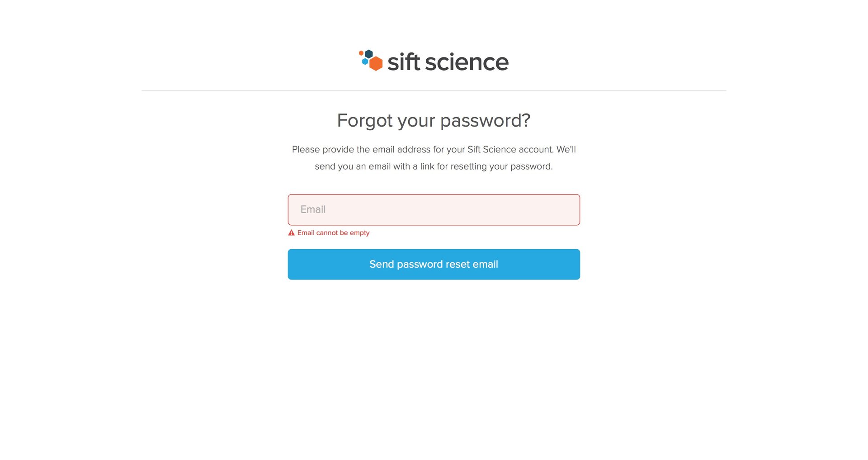This screenshot has width=868, height=460.
Task: Click the dark blue hexagon logo shape
Action: 368,54
